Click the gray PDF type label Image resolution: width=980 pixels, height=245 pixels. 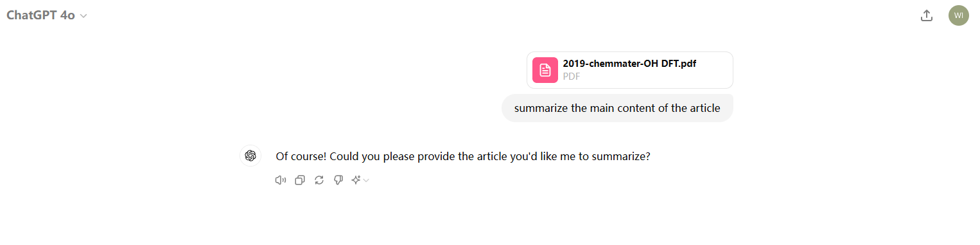[571, 76]
